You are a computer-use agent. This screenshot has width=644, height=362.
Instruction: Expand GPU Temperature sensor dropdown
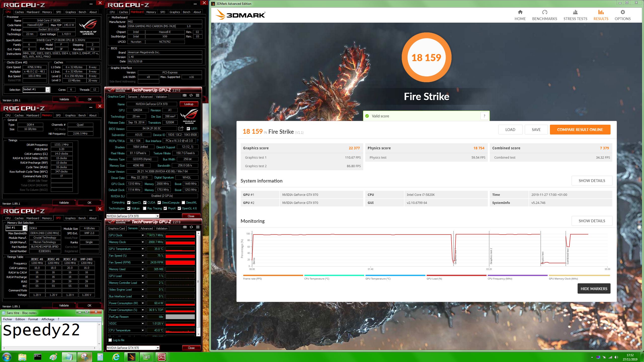click(x=143, y=249)
